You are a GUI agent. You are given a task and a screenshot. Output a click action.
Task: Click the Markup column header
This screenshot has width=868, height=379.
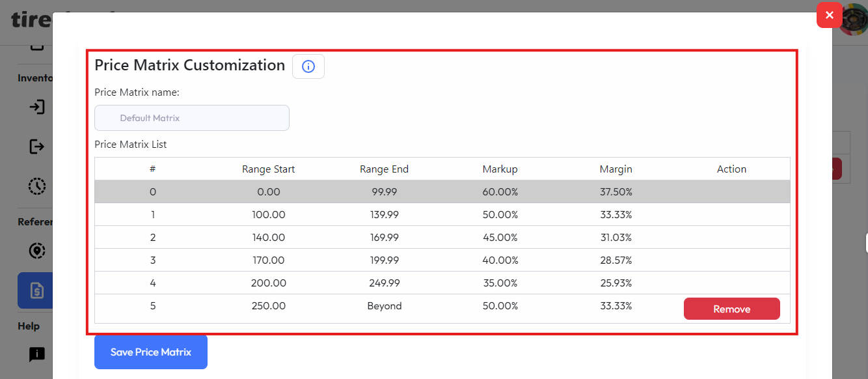tap(500, 169)
